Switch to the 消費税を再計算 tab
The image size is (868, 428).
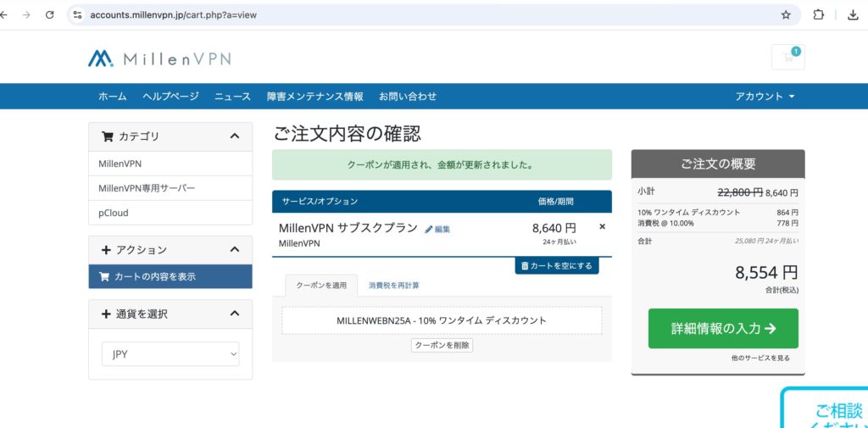point(393,286)
